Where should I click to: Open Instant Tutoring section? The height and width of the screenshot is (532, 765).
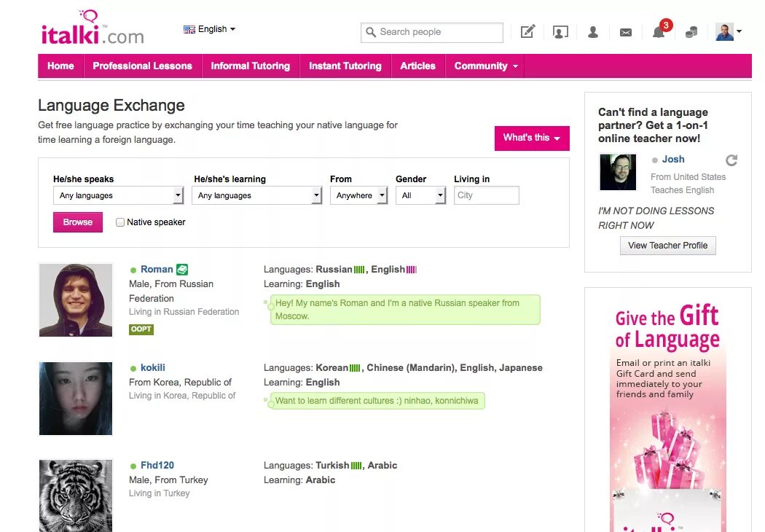point(345,66)
